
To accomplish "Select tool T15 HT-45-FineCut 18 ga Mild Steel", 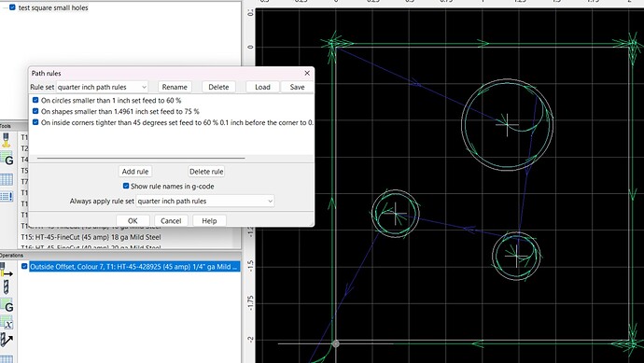I will pyautogui.click(x=91, y=237).
